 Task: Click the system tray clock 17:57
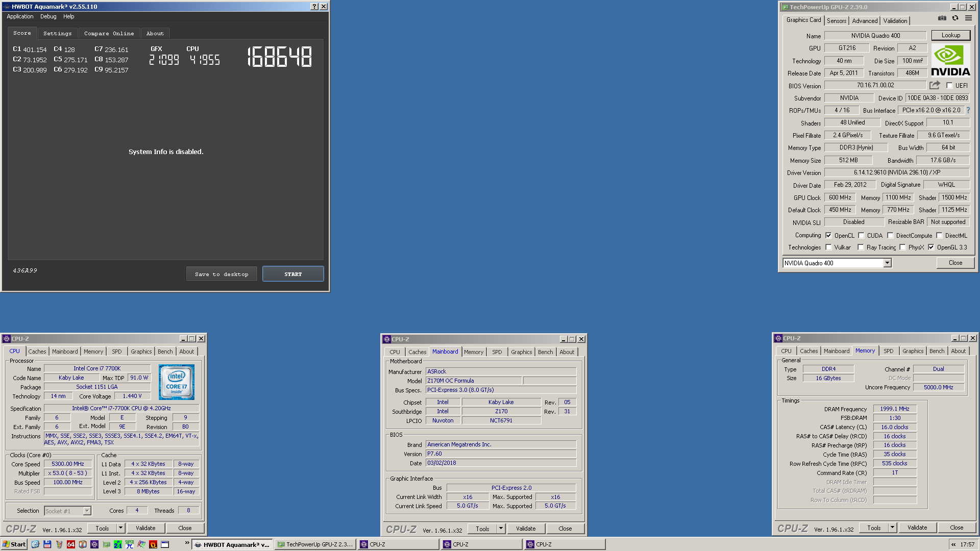(967, 544)
